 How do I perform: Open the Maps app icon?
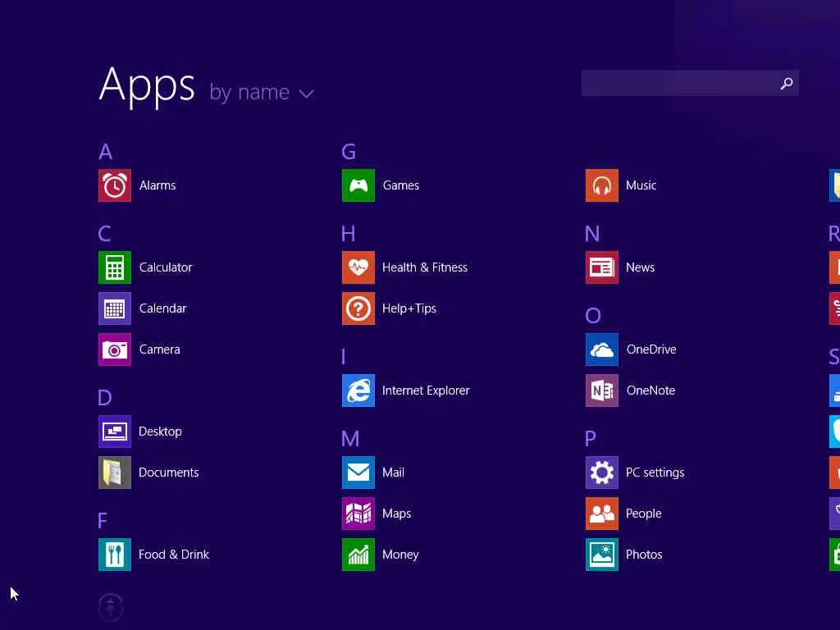[358, 514]
